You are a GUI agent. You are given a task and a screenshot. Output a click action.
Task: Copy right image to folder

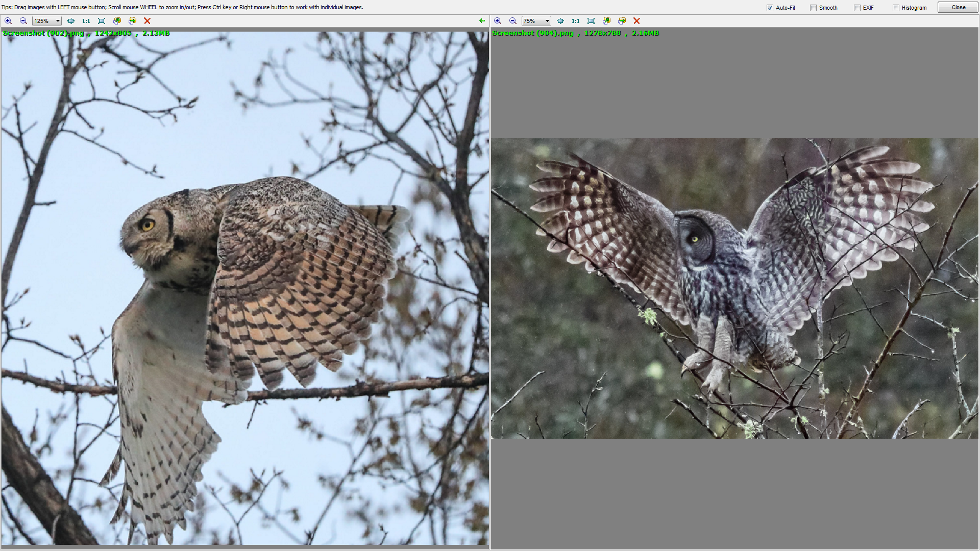tap(606, 21)
